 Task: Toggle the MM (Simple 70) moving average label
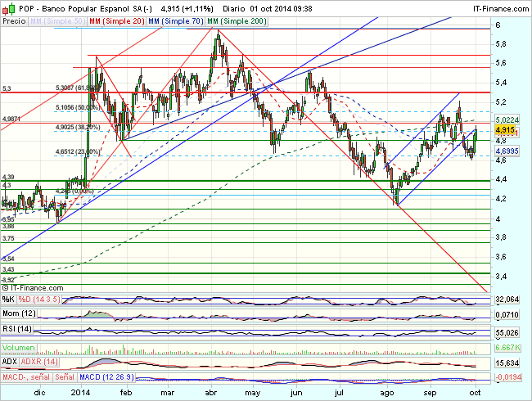(176, 21)
